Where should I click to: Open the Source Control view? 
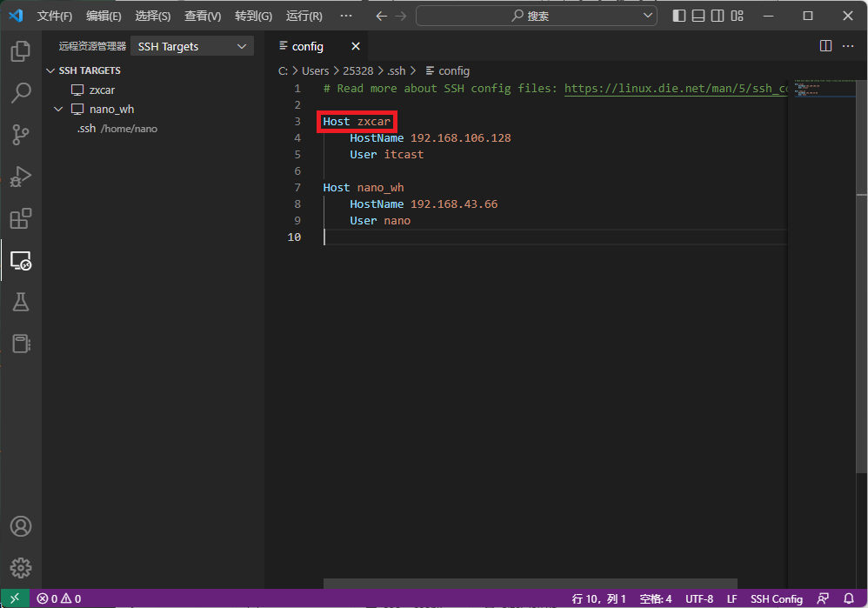[x=20, y=135]
